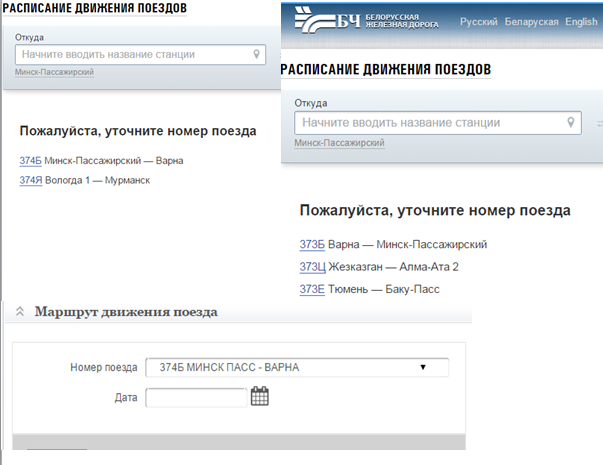Switch site language to Беларуская
Screen dimensions: 603x465
coord(532,21)
